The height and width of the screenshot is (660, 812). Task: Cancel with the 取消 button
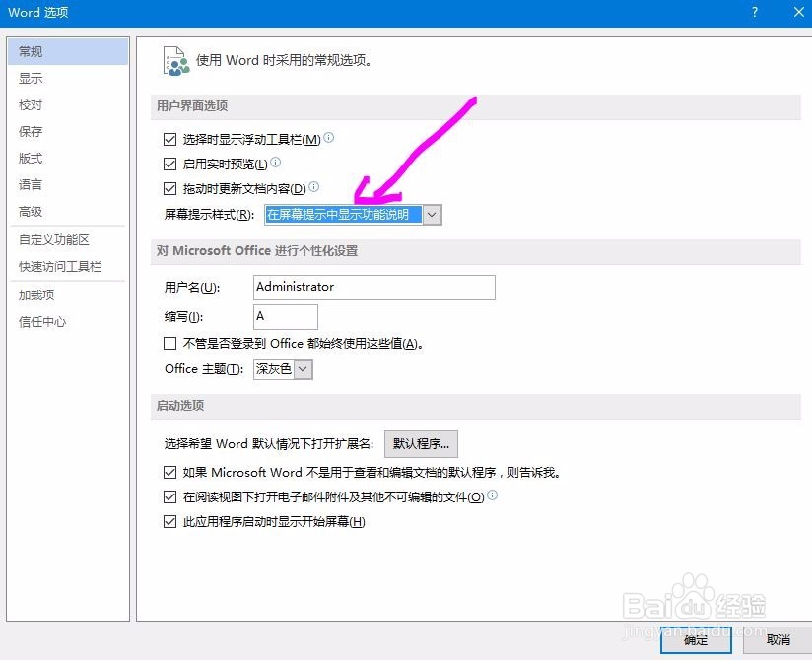tap(778, 640)
